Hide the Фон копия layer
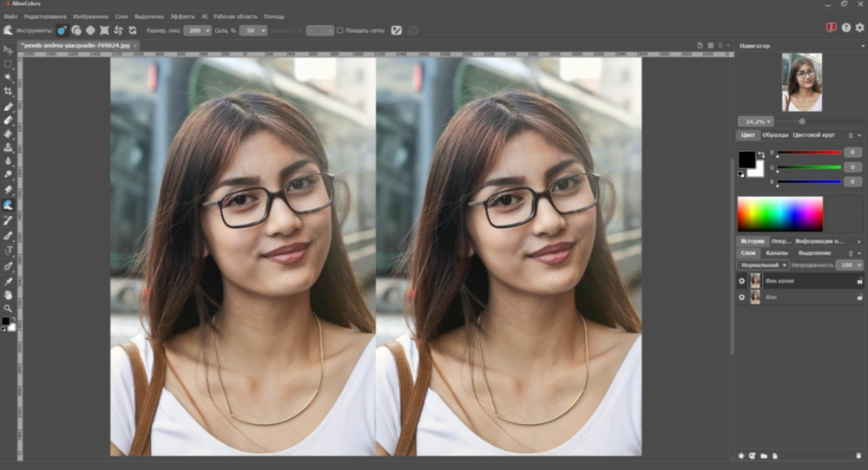This screenshot has width=868, height=470. [x=742, y=281]
